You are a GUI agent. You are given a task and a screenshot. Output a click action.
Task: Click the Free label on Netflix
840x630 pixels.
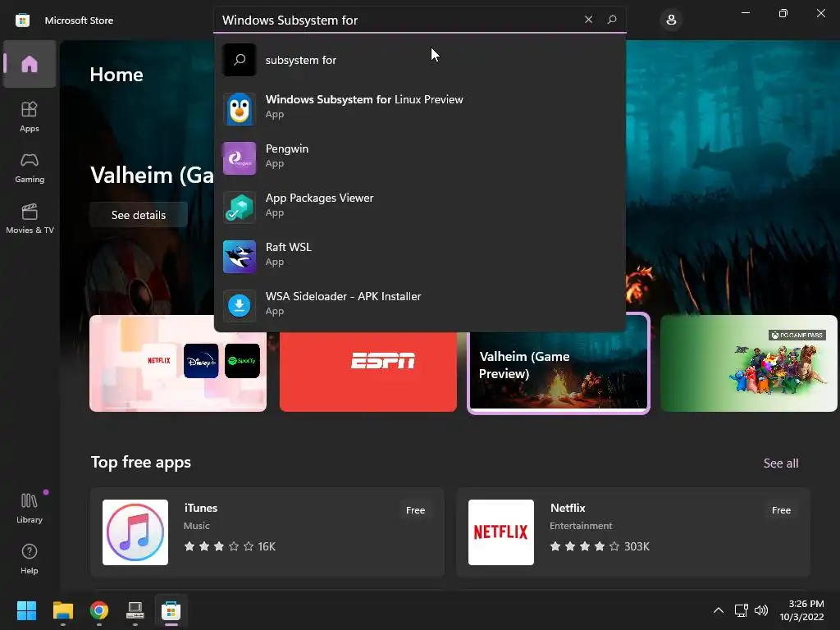tap(781, 510)
